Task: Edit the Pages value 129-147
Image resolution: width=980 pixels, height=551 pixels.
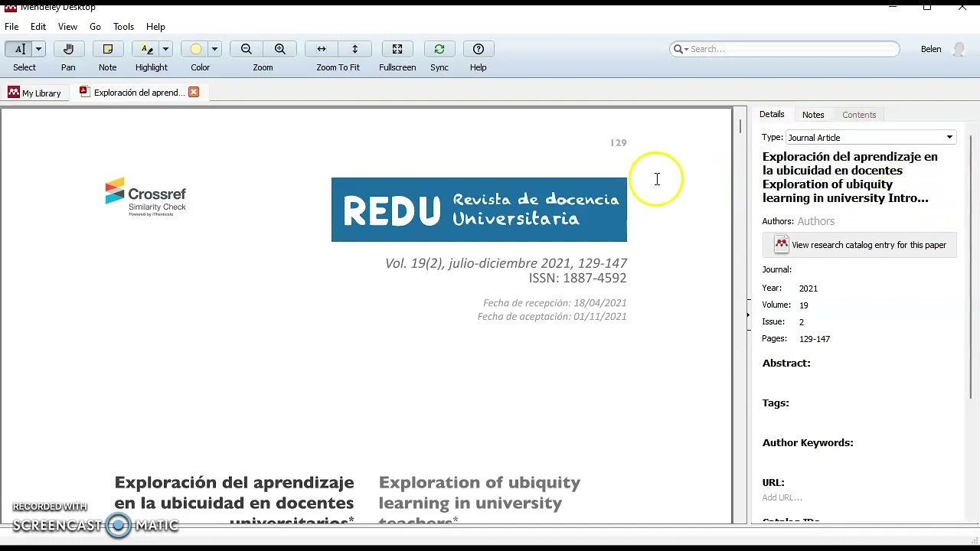Action: coord(815,339)
